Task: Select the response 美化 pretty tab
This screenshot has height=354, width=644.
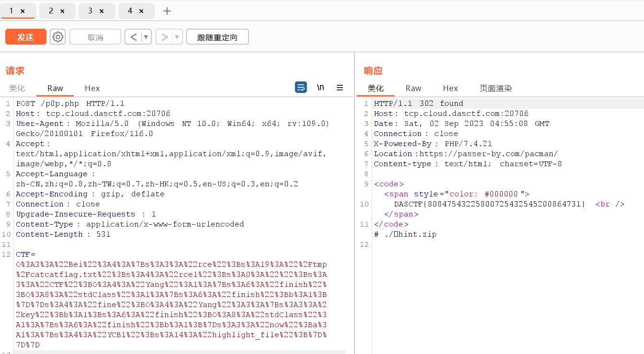Action: click(x=376, y=88)
